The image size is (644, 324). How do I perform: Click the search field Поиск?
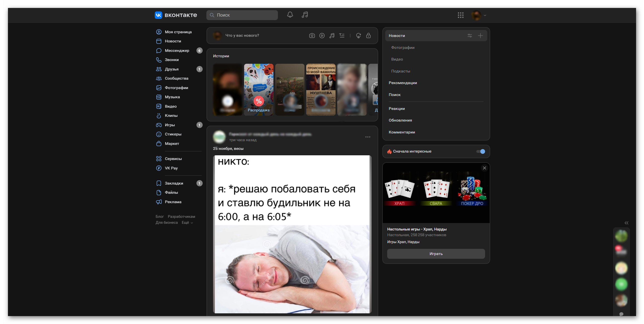(242, 15)
